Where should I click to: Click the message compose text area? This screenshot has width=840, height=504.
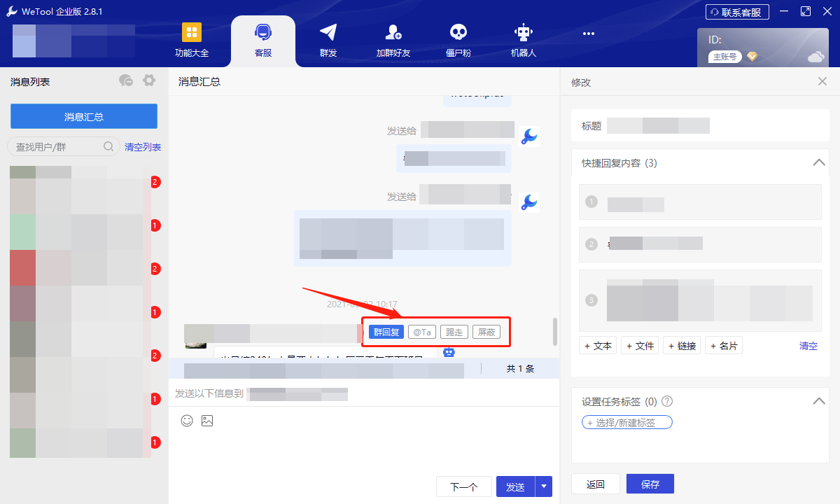[364, 451]
